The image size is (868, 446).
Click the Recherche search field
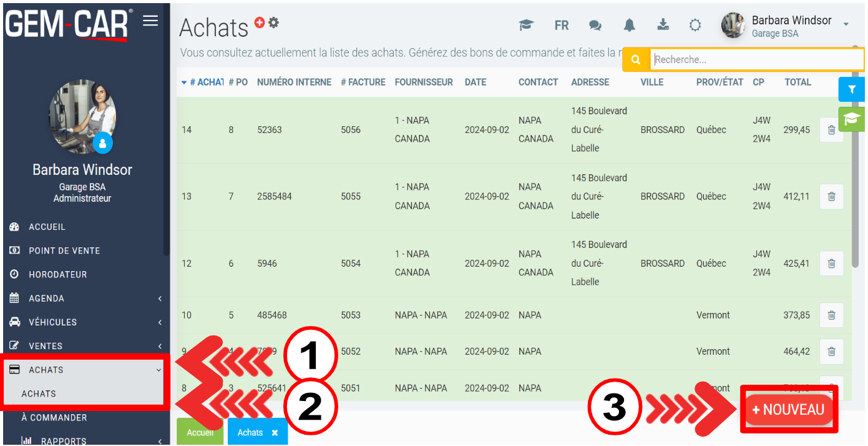(x=756, y=60)
